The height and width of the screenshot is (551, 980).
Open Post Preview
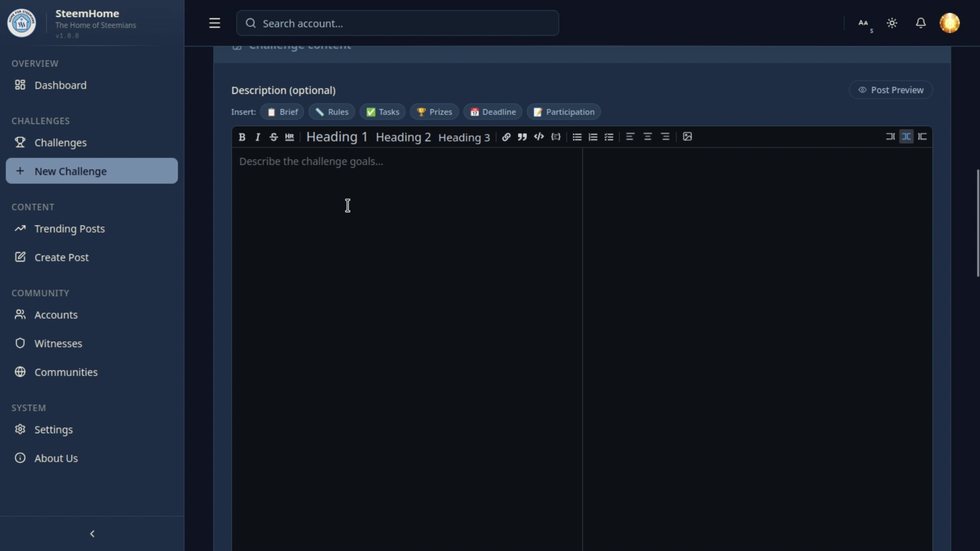coord(891,90)
